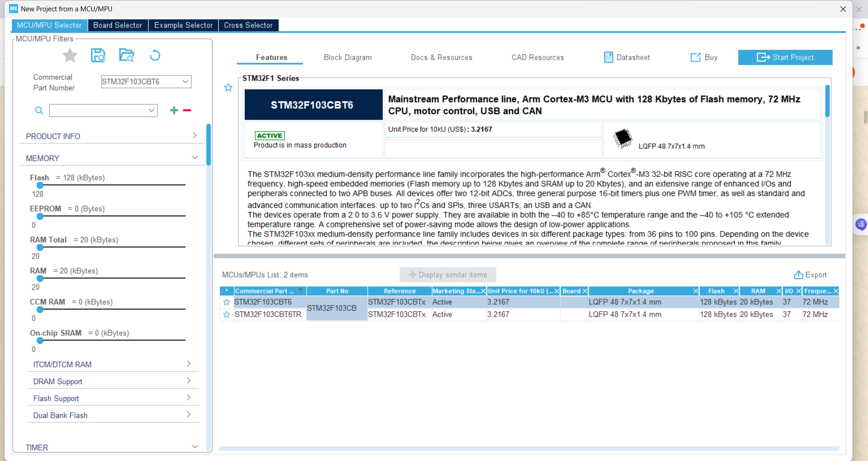Toggle the TIMER section chevron

195,447
